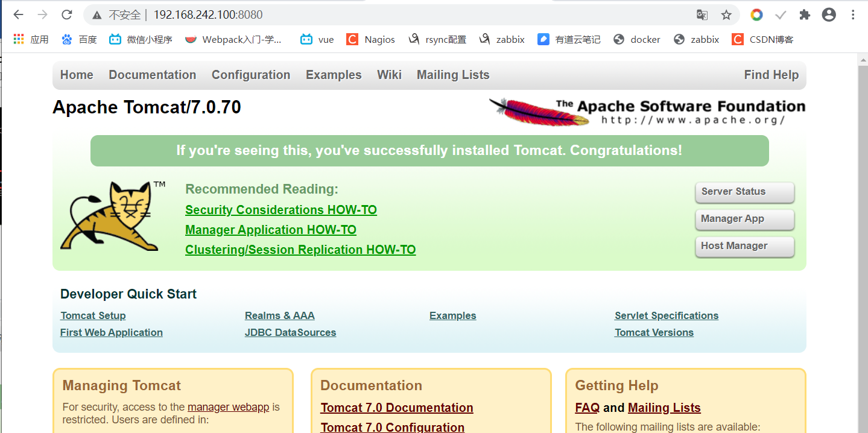Open the Examples link under Developer Quick Start

coord(453,315)
